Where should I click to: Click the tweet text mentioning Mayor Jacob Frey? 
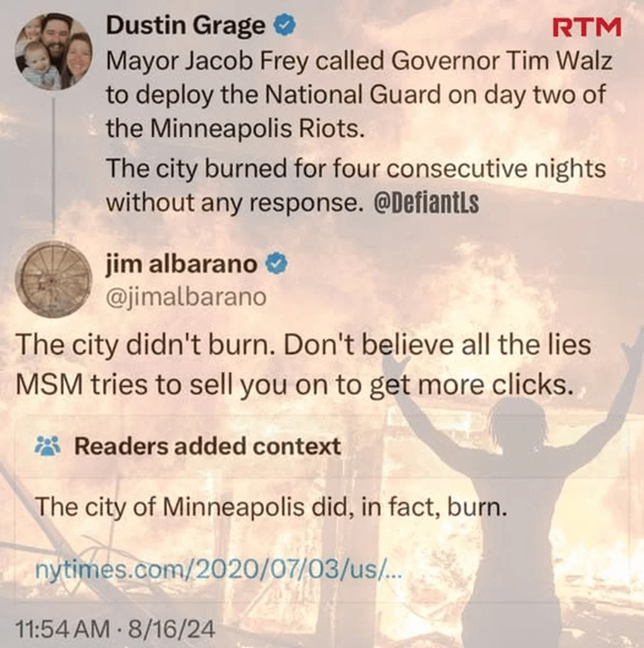point(359,95)
